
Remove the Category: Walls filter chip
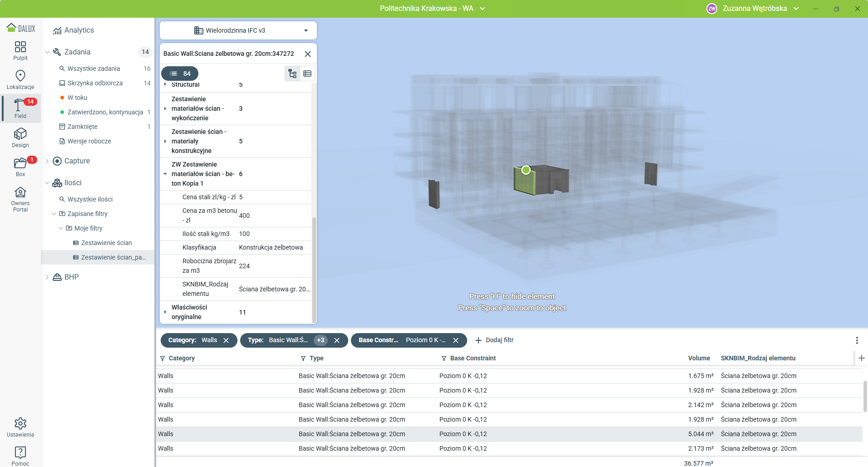pyautogui.click(x=226, y=340)
